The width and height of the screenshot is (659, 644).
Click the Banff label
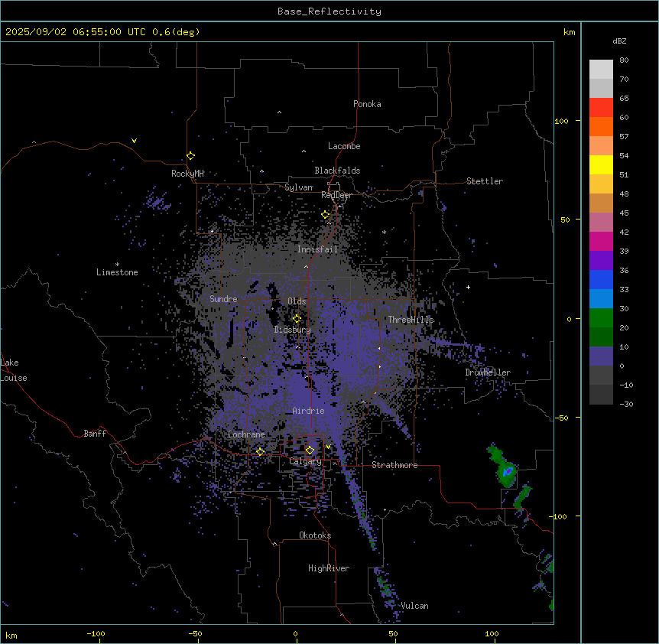tap(95, 434)
